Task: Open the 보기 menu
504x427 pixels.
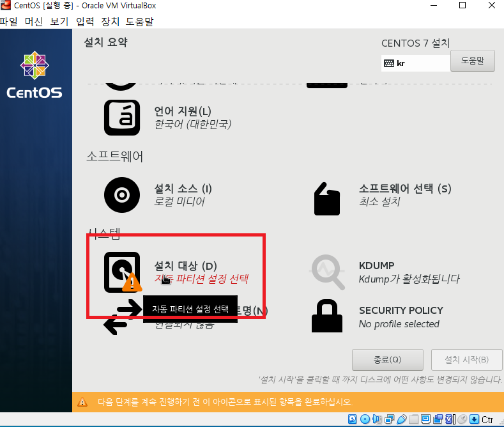Action: [x=59, y=22]
